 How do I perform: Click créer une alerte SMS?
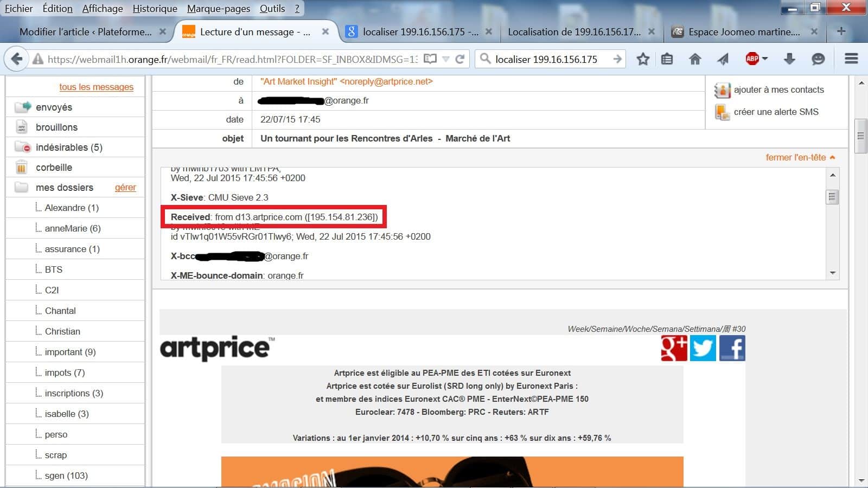(x=776, y=112)
